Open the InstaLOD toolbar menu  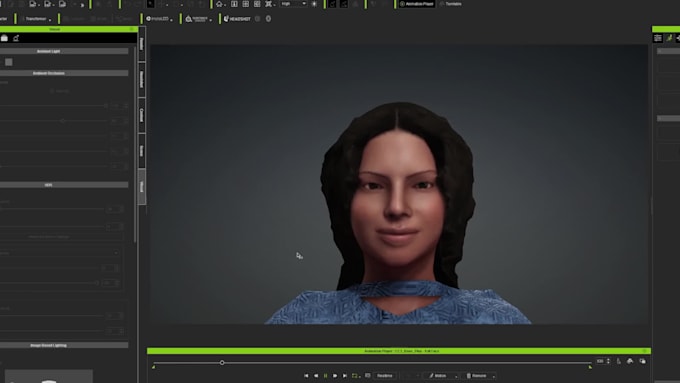click(x=159, y=19)
